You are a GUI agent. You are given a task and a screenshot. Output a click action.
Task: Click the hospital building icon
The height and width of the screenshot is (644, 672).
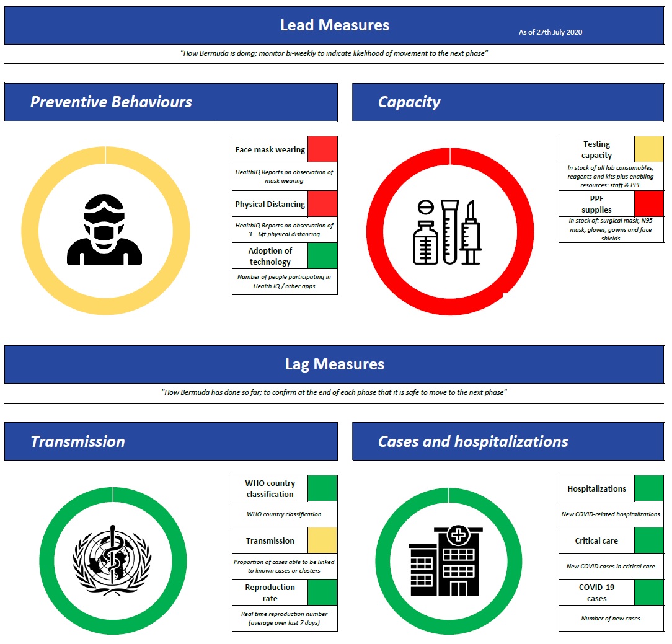[446, 560]
